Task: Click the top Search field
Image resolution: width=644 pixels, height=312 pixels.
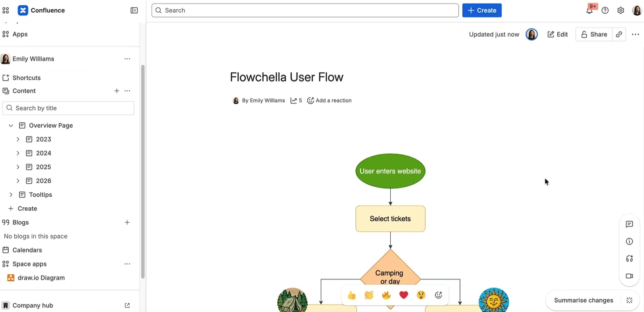Action: pos(305,11)
